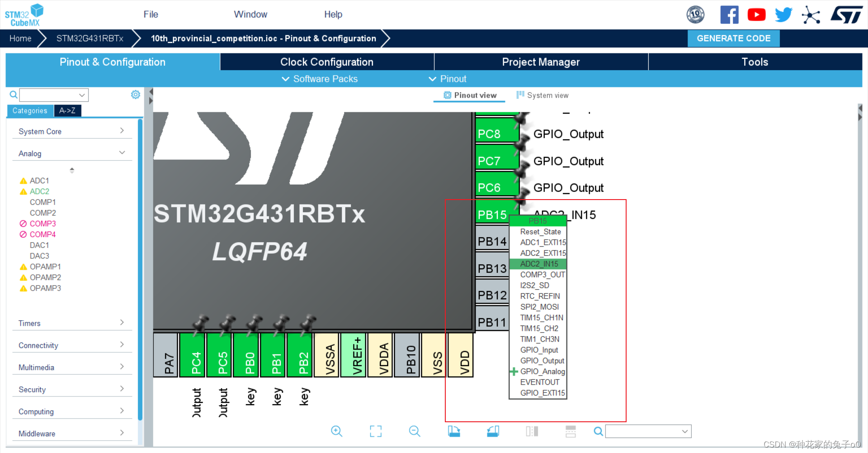
Task: Click the STM32CubeMX logo
Action: tap(24, 15)
